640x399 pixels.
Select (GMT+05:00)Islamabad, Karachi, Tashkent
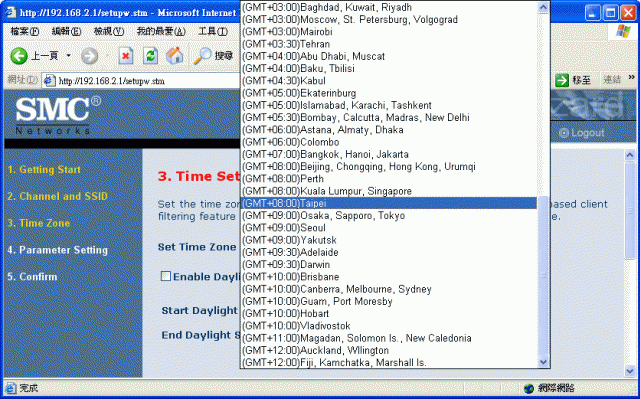point(389,105)
